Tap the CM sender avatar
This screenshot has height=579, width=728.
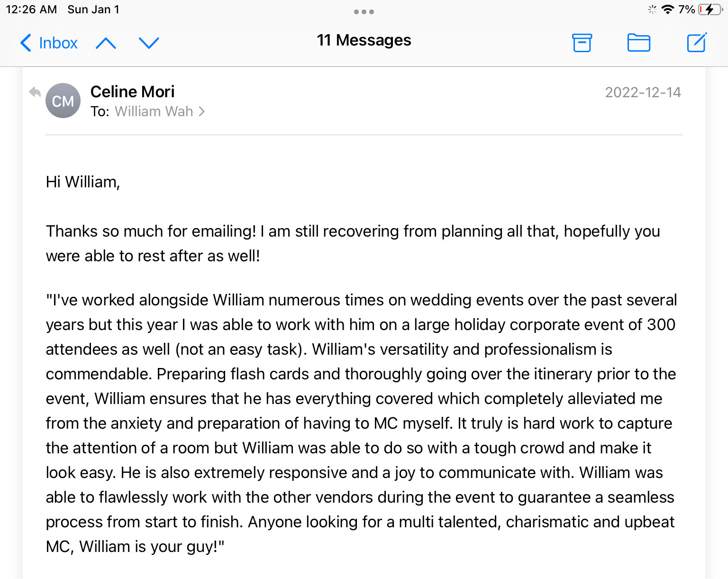point(63,101)
